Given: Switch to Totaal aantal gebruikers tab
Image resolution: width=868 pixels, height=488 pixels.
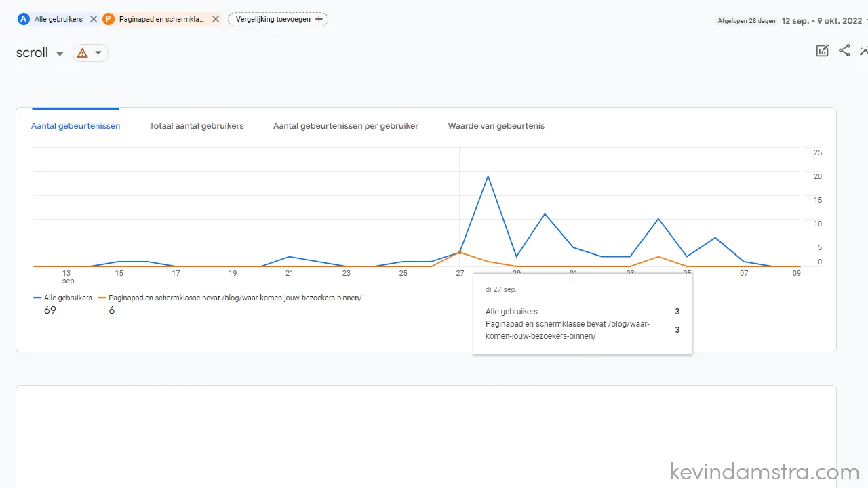Looking at the screenshot, I should tap(197, 126).
